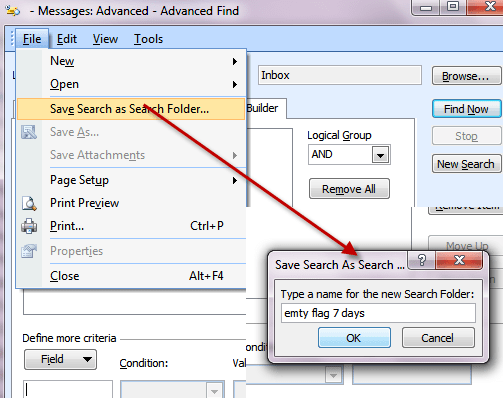Cancel the Save Search dialog
This screenshot has width=503, height=398.
coord(438,338)
